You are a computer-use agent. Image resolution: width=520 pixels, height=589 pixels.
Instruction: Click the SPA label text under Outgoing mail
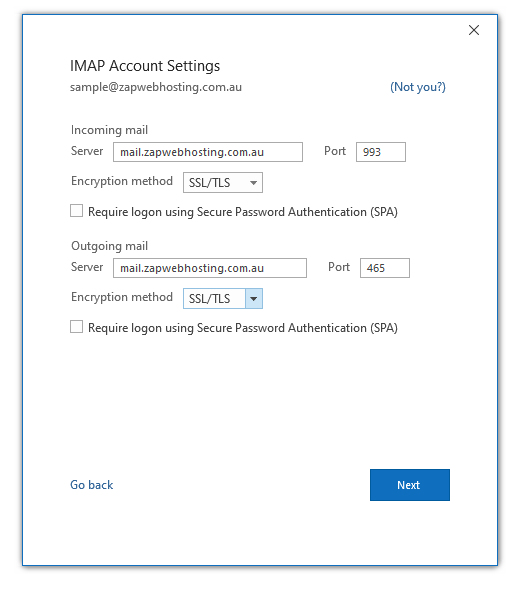(243, 328)
